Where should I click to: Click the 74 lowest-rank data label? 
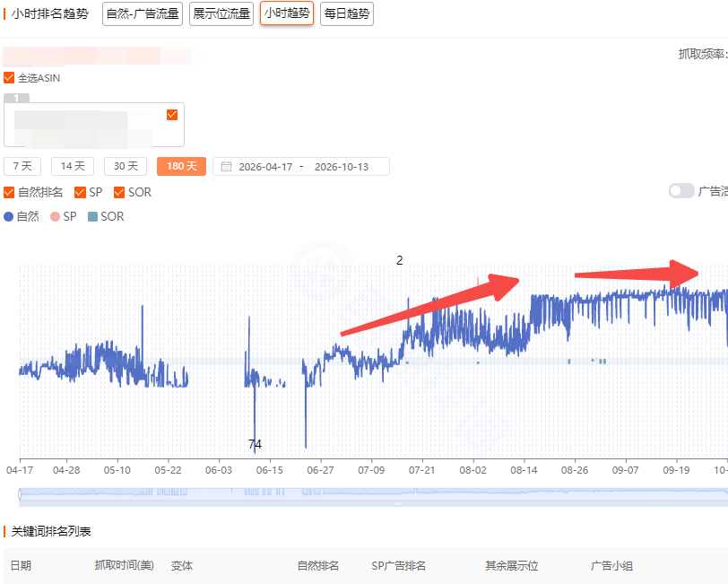point(255,445)
